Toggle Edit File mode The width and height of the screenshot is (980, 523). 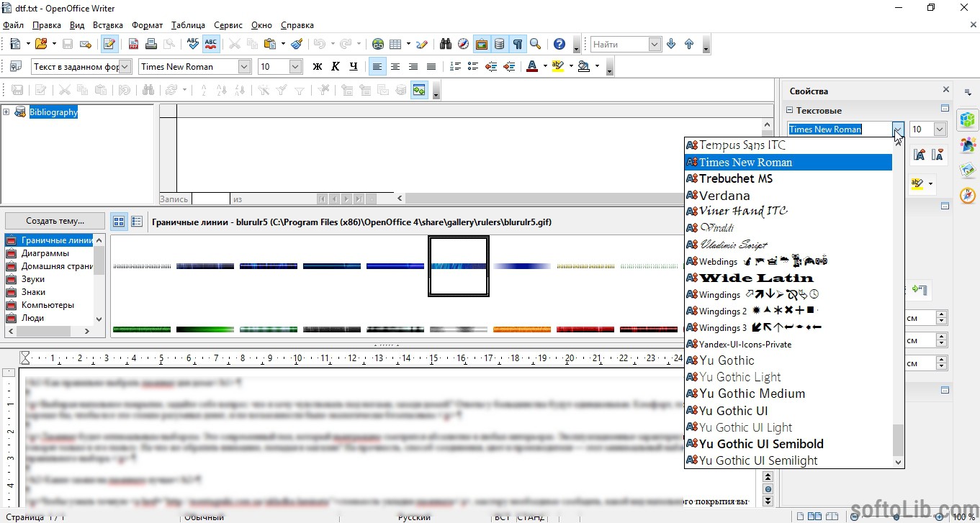(x=109, y=45)
